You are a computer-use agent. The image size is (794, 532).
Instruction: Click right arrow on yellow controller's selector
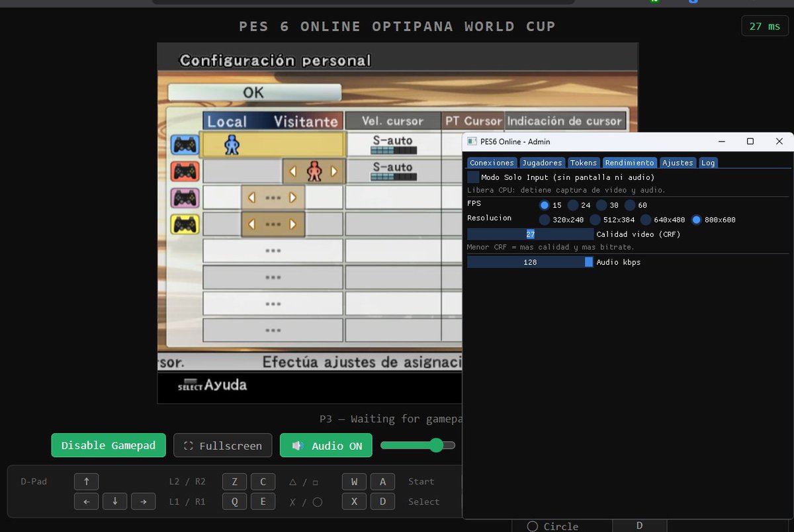tap(293, 225)
